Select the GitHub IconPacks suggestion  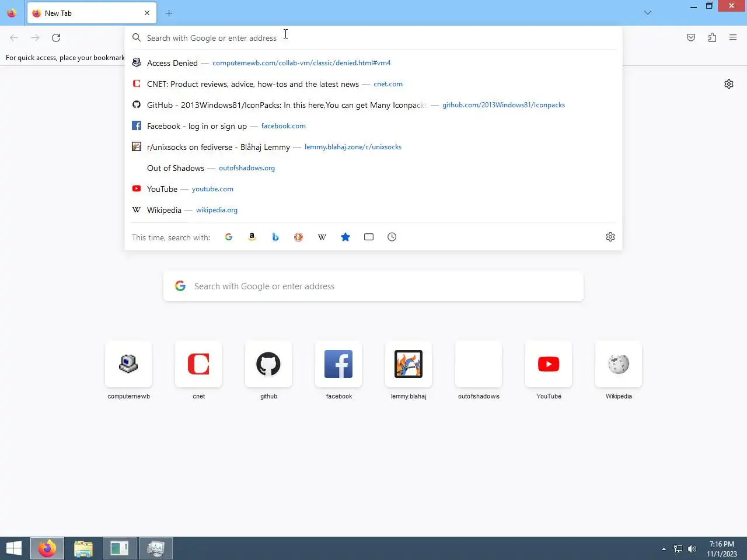373,105
